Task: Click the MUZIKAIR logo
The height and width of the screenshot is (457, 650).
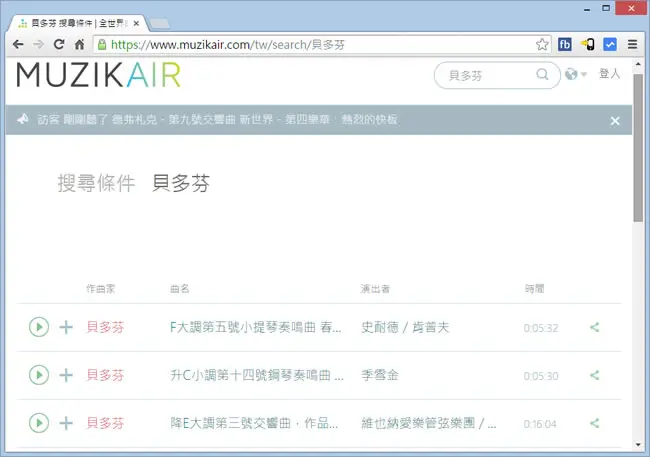Action: pos(98,75)
